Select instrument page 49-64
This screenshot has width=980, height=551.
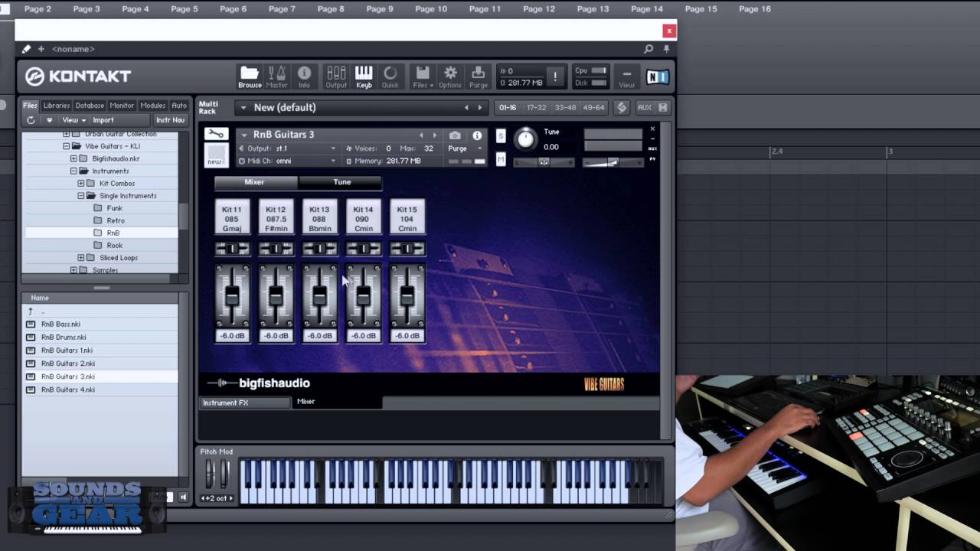click(593, 108)
